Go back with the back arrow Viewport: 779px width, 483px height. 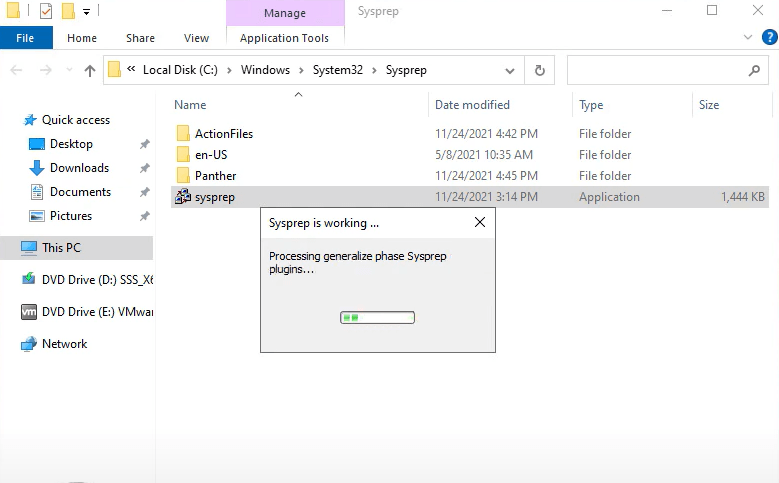click(x=16, y=70)
